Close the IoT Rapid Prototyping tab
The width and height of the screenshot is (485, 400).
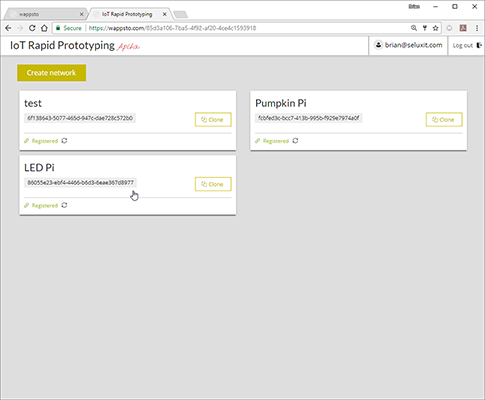(165, 14)
